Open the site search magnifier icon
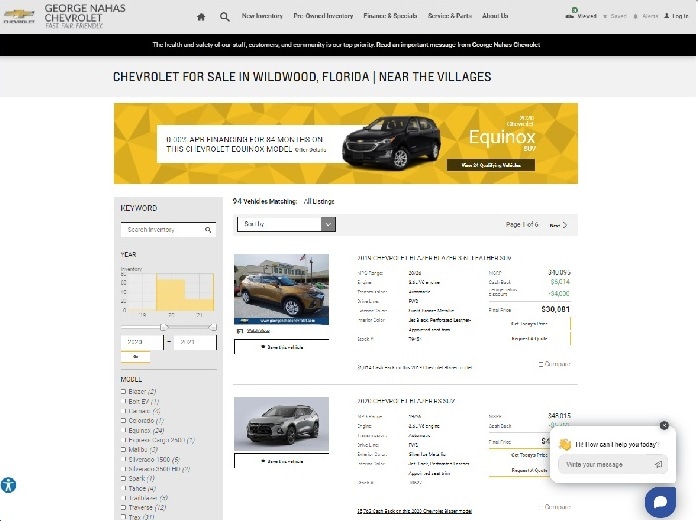This screenshot has height=521, width=698. pos(224,17)
